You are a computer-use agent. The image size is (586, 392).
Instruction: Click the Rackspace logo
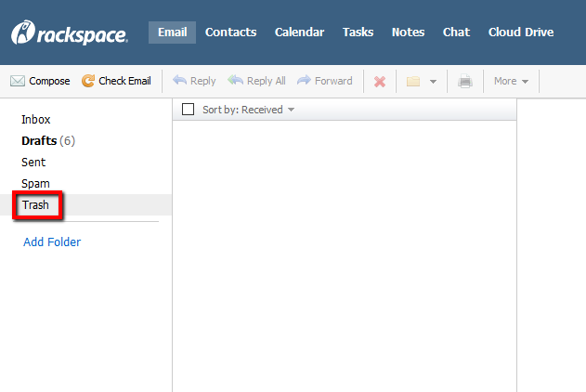(70, 33)
